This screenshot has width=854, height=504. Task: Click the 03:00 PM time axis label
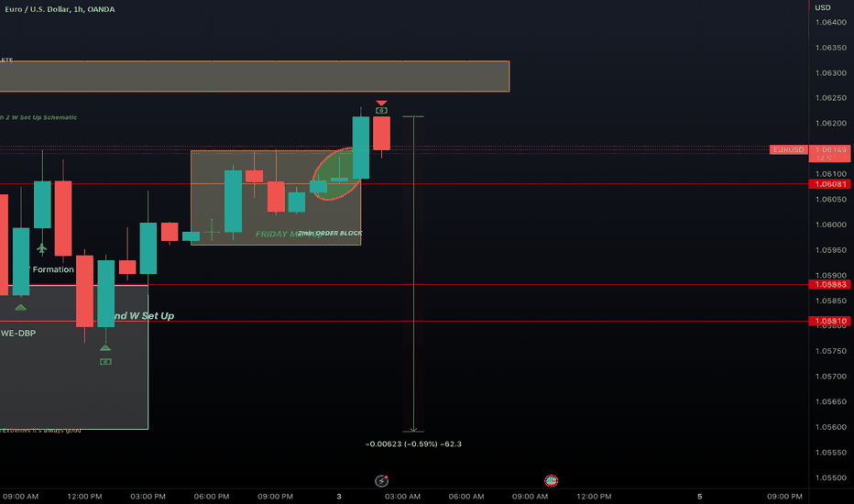[148, 497]
